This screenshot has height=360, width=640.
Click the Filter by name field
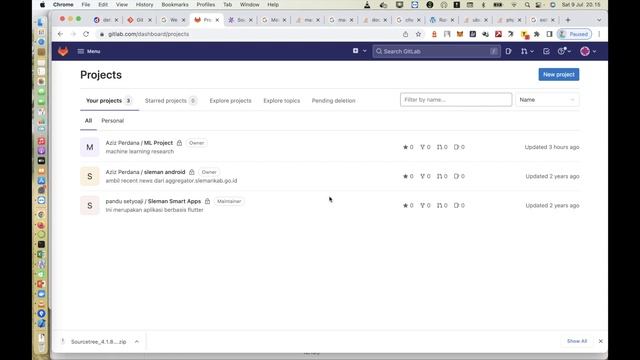click(x=456, y=100)
